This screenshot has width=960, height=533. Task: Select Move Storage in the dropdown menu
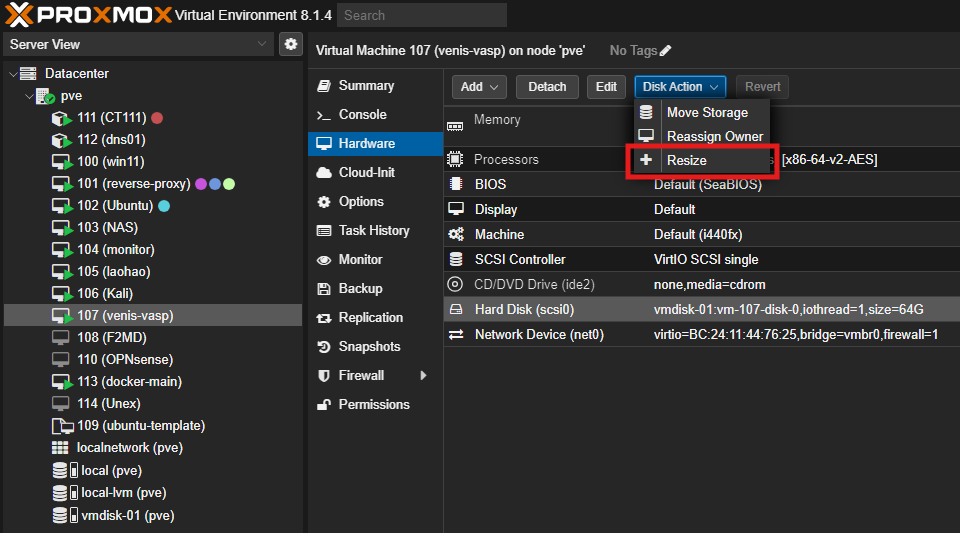point(706,112)
